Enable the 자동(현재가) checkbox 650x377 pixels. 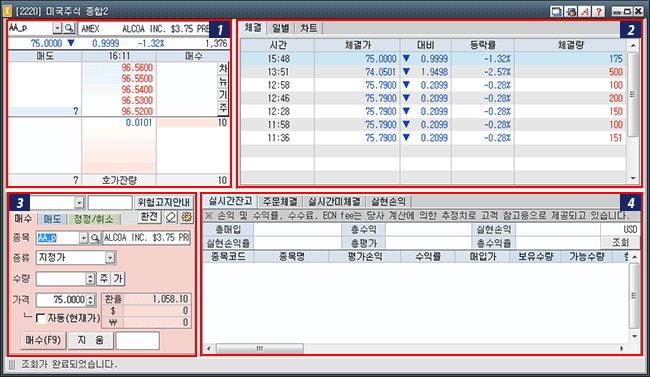(41, 318)
